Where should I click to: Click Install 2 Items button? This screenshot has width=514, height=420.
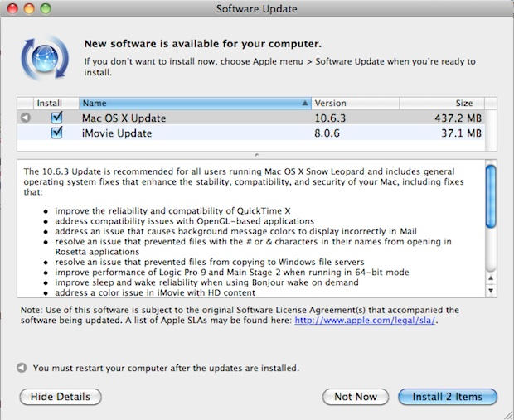click(x=448, y=397)
